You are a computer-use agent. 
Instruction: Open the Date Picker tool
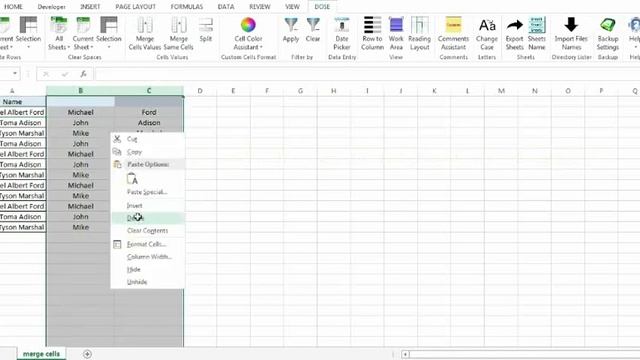pos(342,34)
